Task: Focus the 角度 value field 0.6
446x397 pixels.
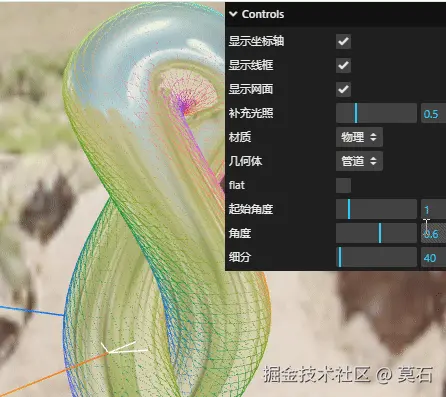Action: coord(433,234)
